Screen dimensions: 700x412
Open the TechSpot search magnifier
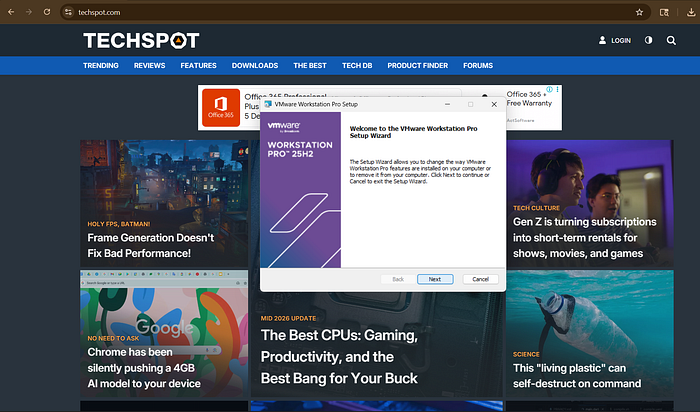pos(671,40)
